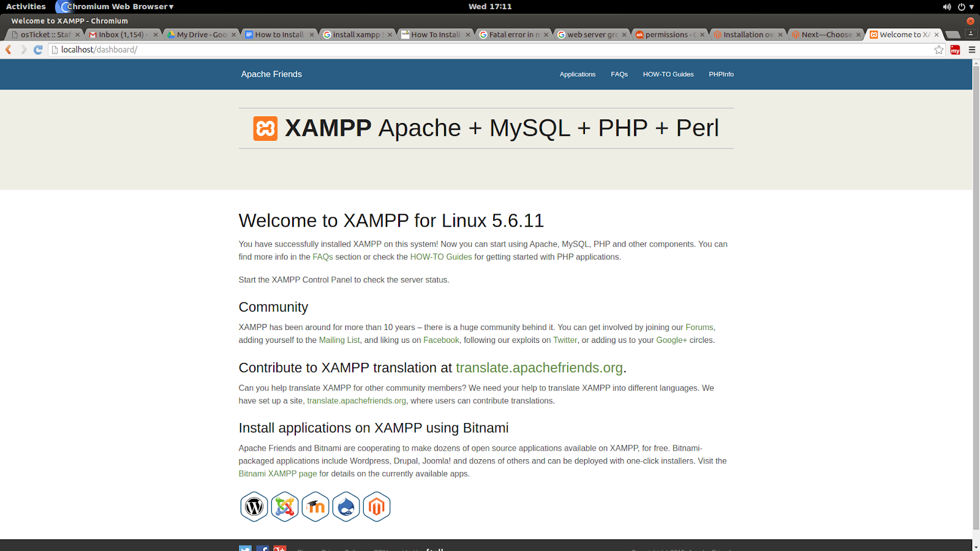Reload the localhost dashboard page
The height and width of the screenshot is (551, 980).
38,50
